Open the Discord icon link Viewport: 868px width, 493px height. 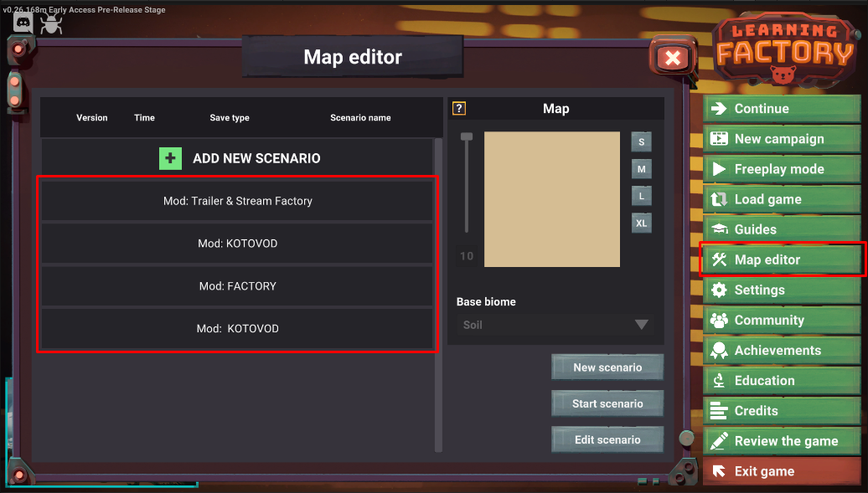[23, 23]
